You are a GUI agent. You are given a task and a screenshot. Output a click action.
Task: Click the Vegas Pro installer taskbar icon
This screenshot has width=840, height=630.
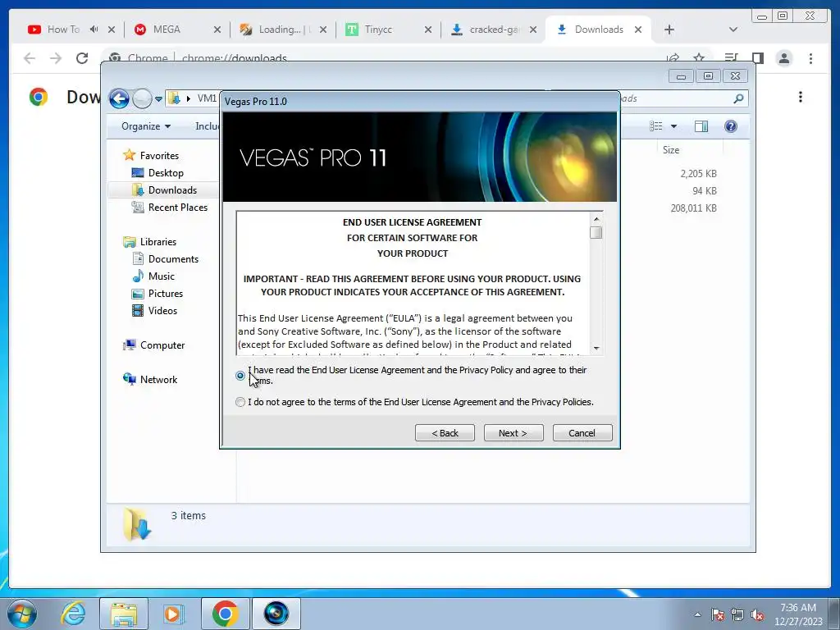point(276,614)
